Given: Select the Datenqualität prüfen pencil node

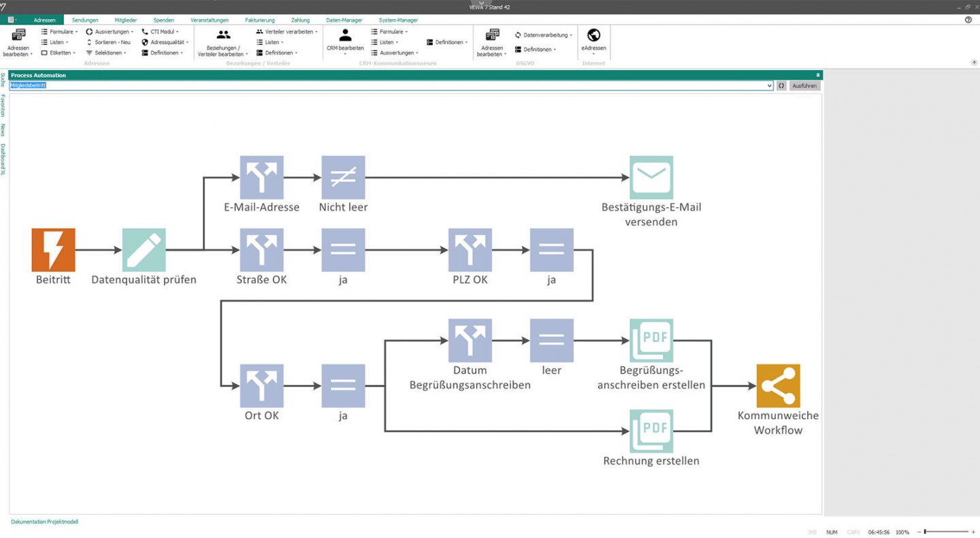Looking at the screenshot, I should 144,250.
